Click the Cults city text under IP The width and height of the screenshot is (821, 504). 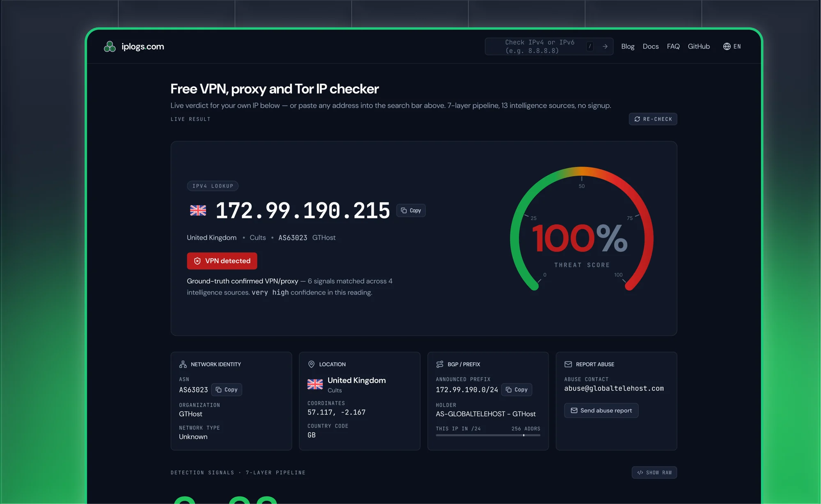pos(258,238)
